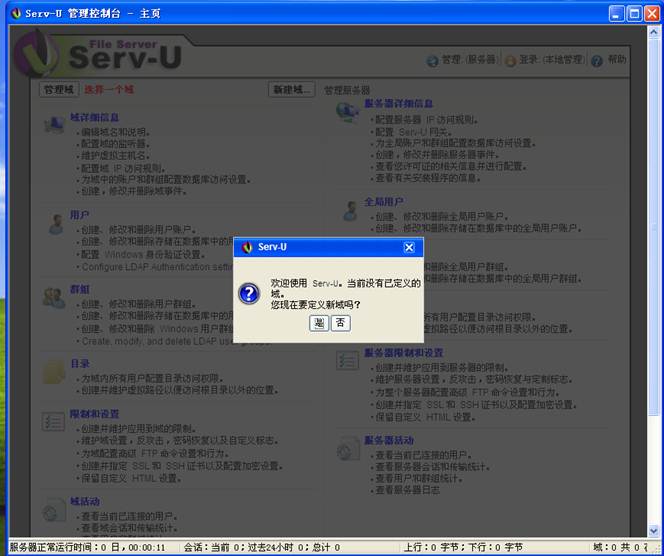
Task: Click bullet '编辑域名和说明。'
Action: [x=116, y=132]
